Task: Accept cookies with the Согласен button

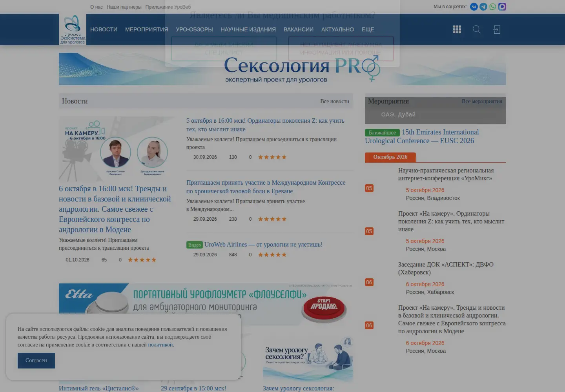Action: pos(36,361)
